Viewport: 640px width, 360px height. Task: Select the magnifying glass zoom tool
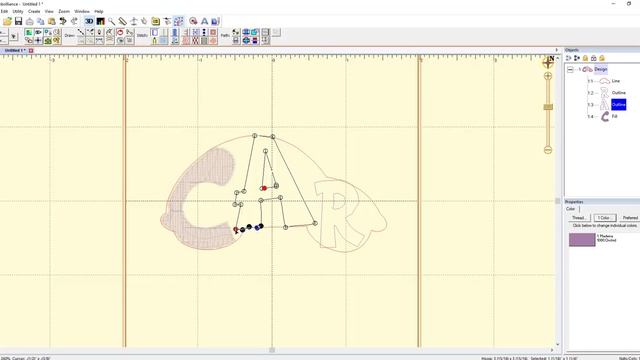pos(111,21)
